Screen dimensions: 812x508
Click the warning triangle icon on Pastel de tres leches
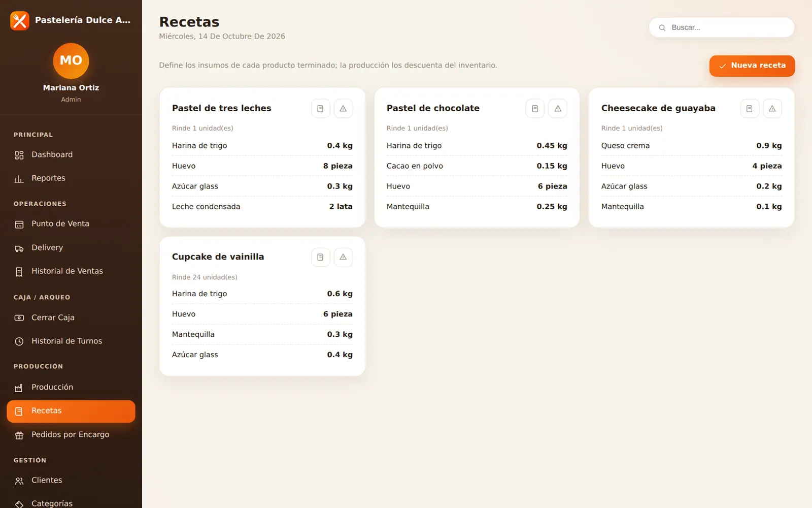pos(343,109)
